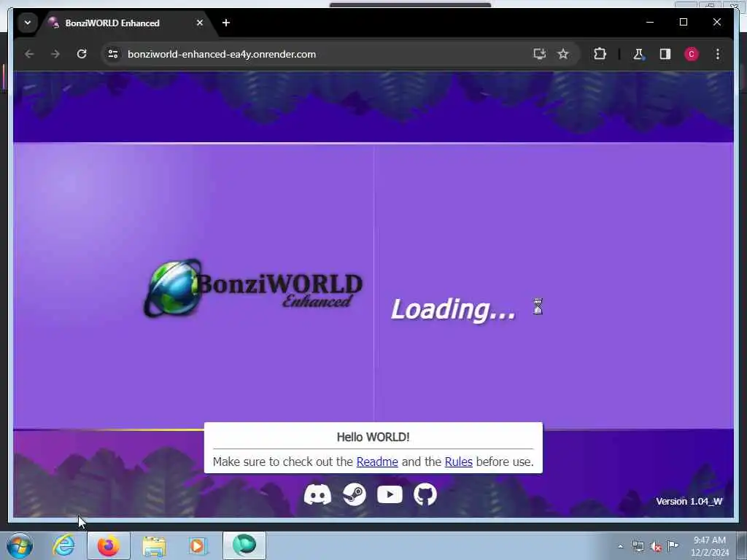Go back to previous page

[29, 54]
